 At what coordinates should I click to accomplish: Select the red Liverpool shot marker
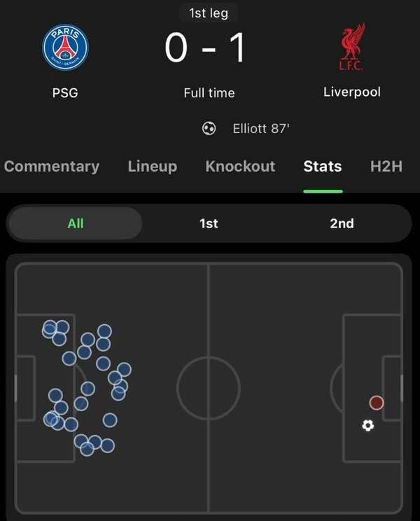coord(377,403)
